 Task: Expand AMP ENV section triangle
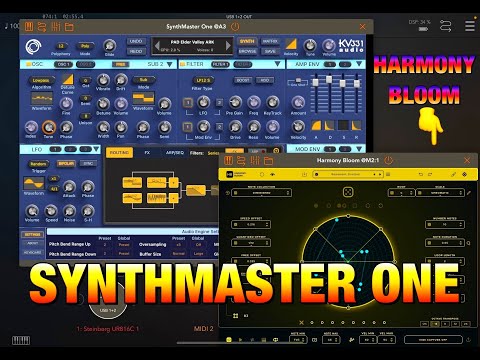click(359, 64)
